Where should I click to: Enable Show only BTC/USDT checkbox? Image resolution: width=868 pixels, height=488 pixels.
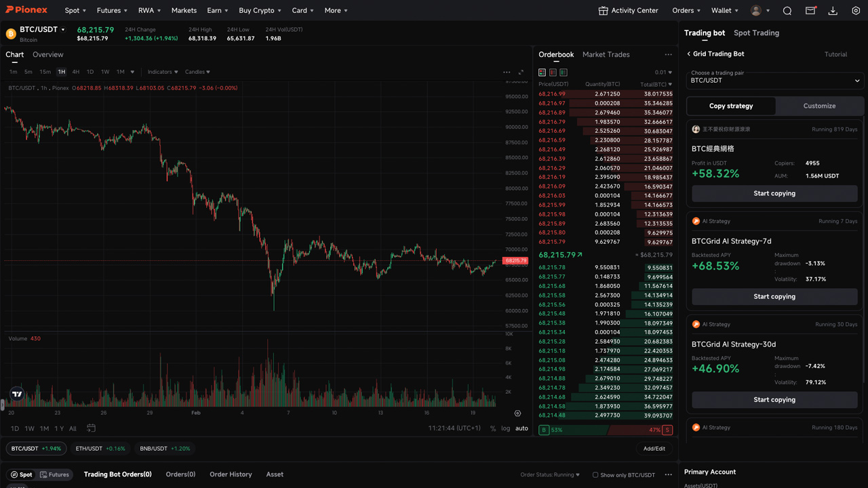click(595, 475)
